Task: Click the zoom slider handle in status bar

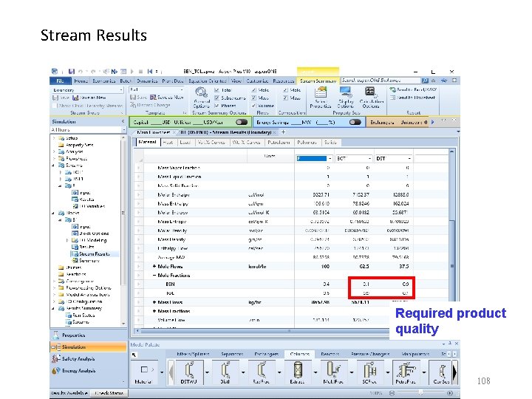Action: [420, 393]
